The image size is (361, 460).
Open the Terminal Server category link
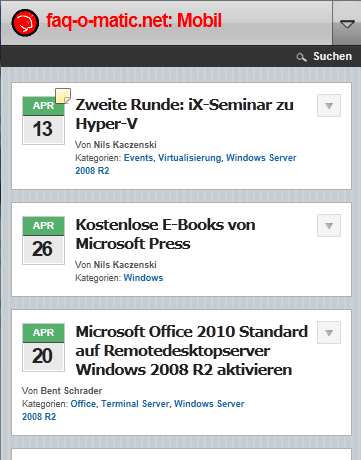tap(135, 404)
